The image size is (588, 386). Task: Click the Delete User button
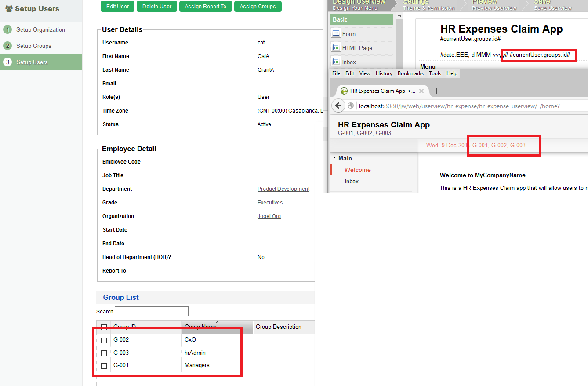click(157, 7)
